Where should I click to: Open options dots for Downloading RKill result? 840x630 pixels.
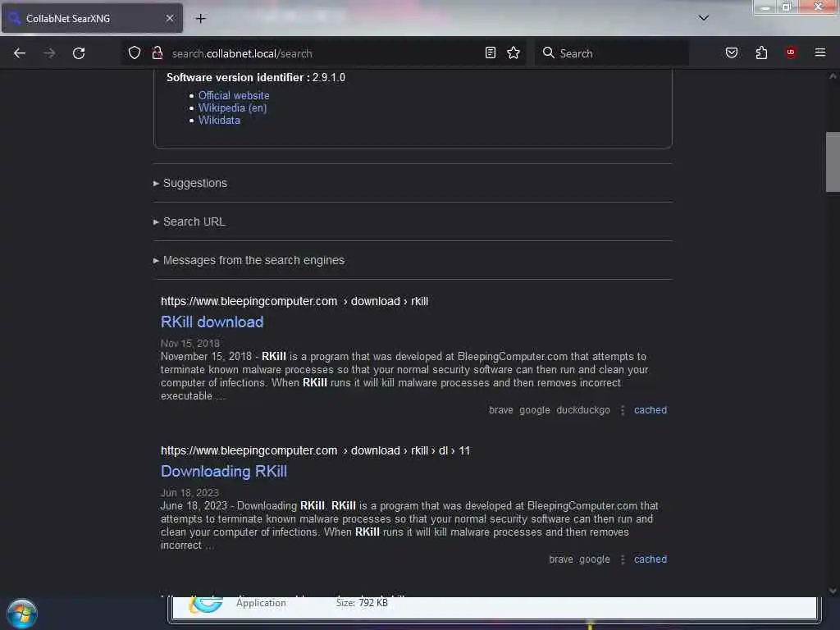623,559
